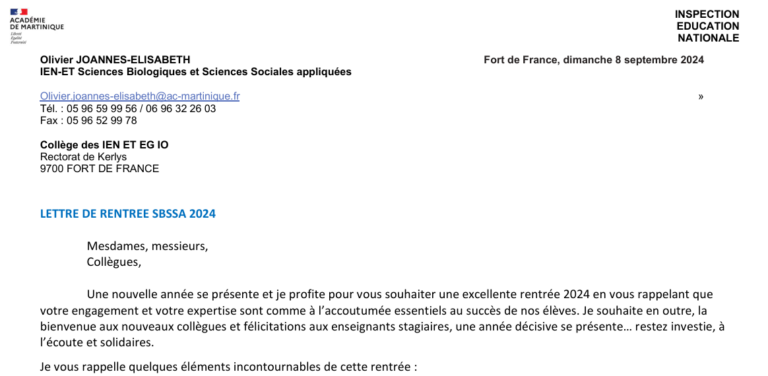Click the name Olivier JOANNES-ELISABETH
The height and width of the screenshot is (376, 768).
(x=115, y=60)
